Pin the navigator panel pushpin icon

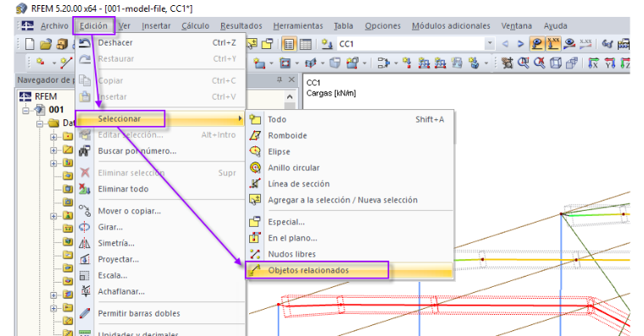(280, 80)
